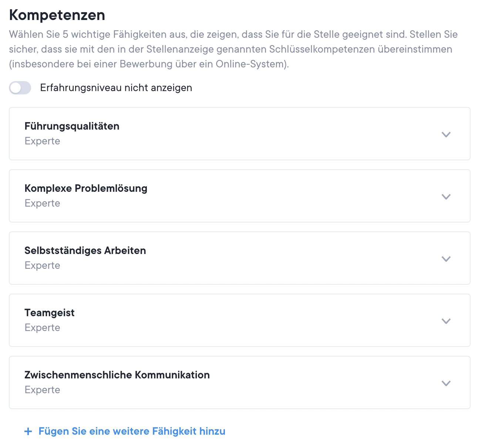492x448 pixels.
Task: Click 'Experte' level under Führungsqualitäten
Action: (x=42, y=141)
